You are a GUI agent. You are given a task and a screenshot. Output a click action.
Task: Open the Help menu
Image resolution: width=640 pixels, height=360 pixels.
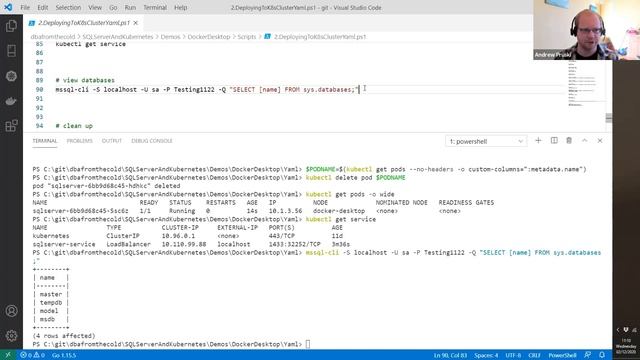[x=180, y=7]
